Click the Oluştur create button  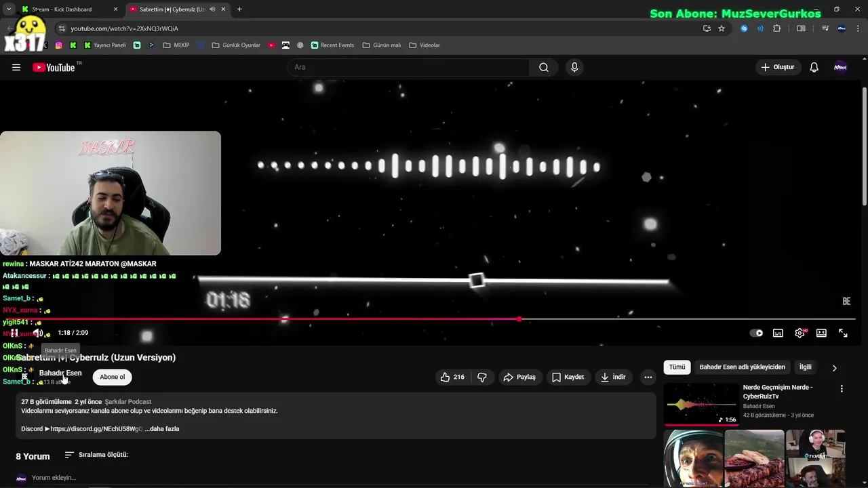coord(777,67)
